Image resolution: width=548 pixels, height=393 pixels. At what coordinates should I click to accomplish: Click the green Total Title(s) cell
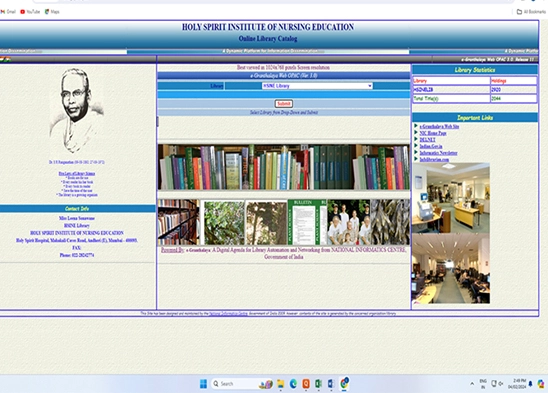451,99
